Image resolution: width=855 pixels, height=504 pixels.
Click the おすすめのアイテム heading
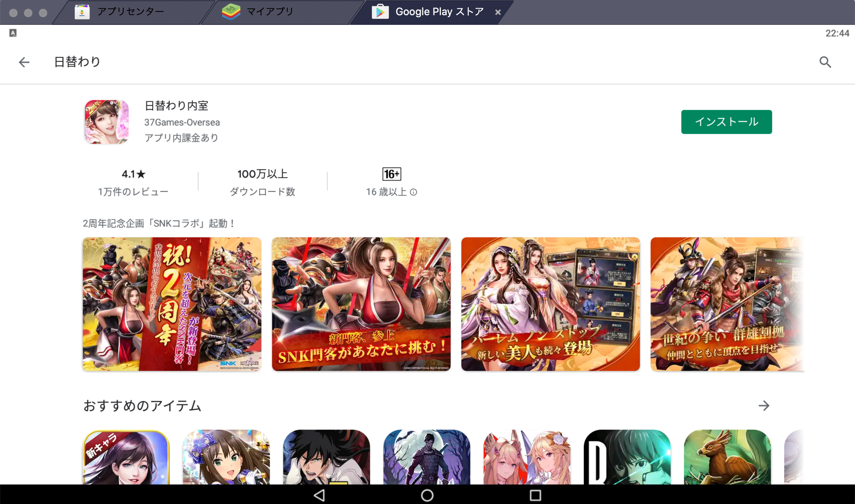142,406
